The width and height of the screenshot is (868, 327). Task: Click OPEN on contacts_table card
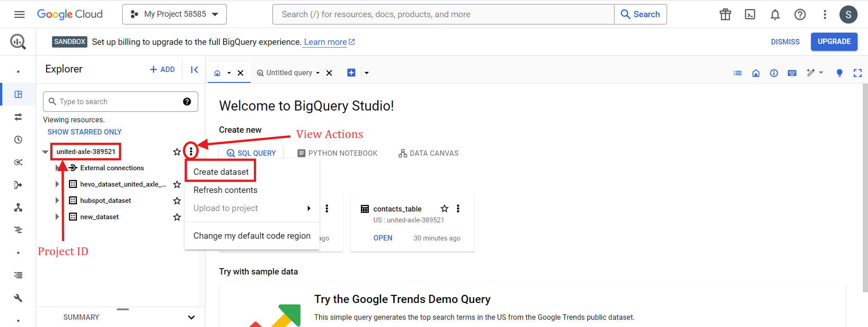[x=383, y=238]
